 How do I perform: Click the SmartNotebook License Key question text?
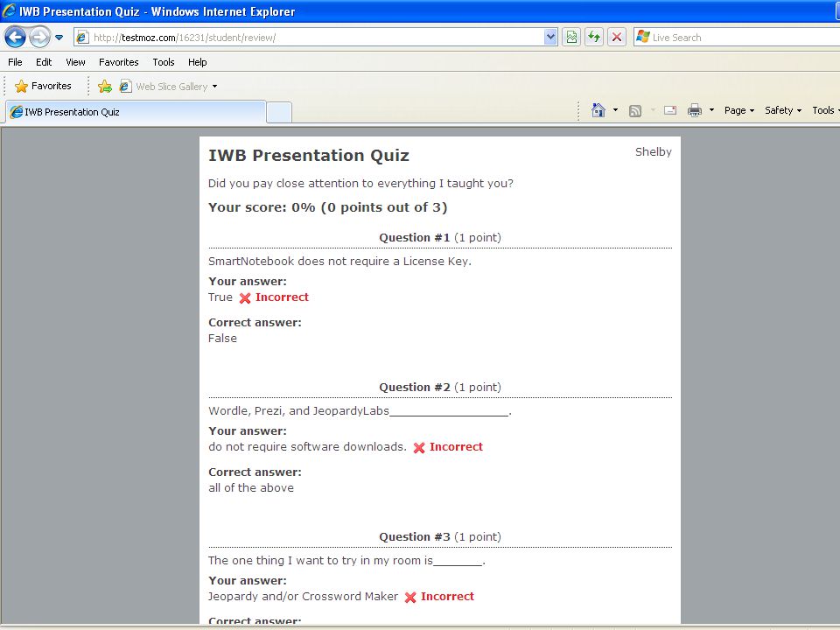(339, 262)
